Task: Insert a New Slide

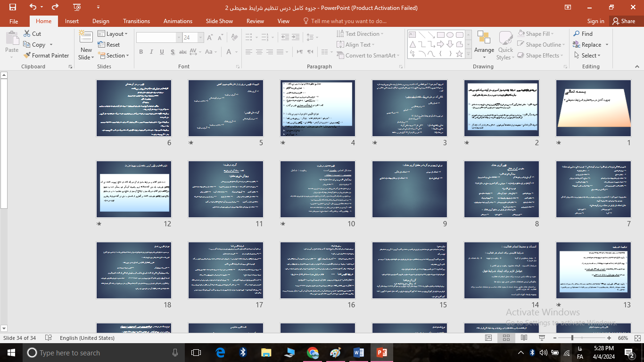Action: pos(86,45)
